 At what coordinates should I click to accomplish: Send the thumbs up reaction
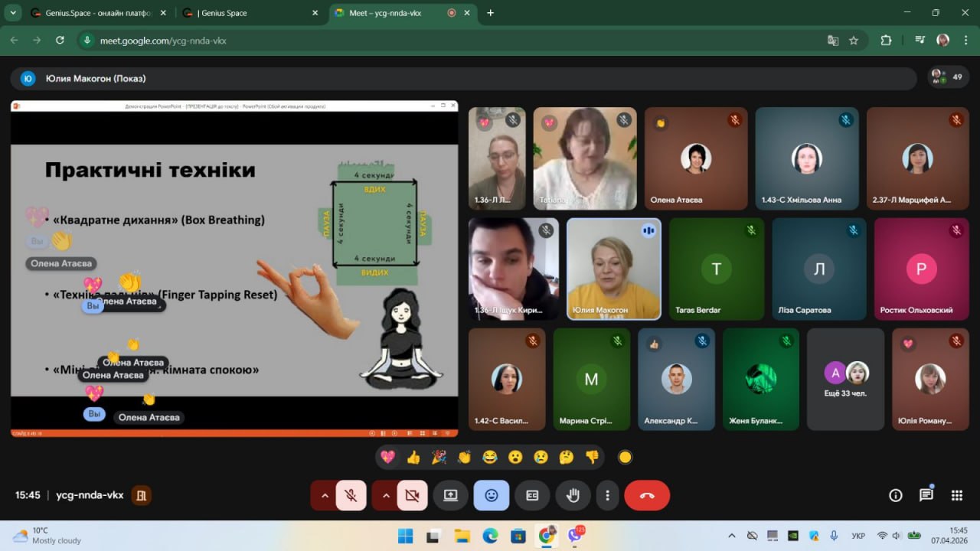tap(413, 458)
